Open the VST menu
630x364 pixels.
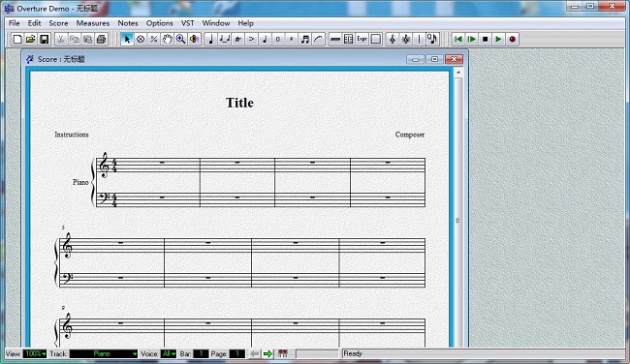click(188, 23)
